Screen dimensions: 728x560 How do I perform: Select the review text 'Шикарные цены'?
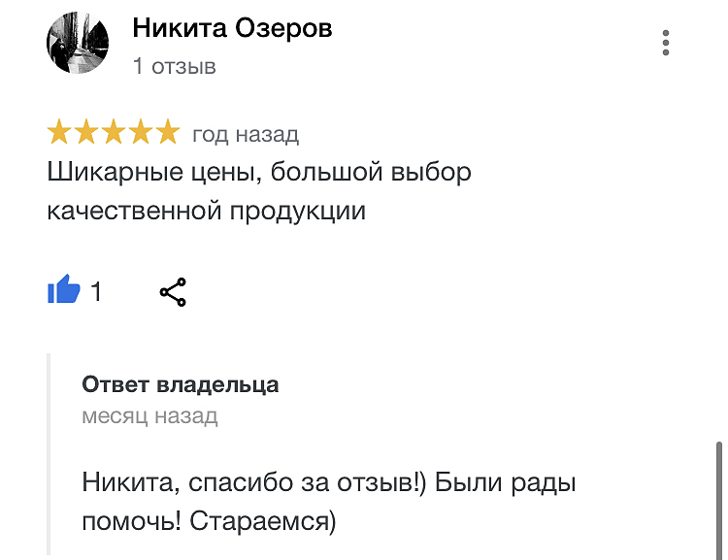tap(150, 173)
